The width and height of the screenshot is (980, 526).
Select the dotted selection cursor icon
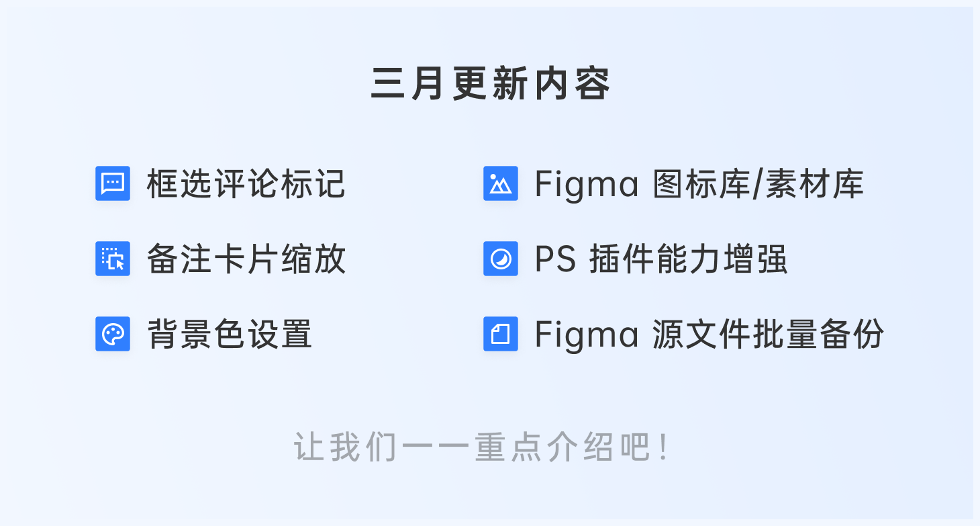[x=113, y=259]
